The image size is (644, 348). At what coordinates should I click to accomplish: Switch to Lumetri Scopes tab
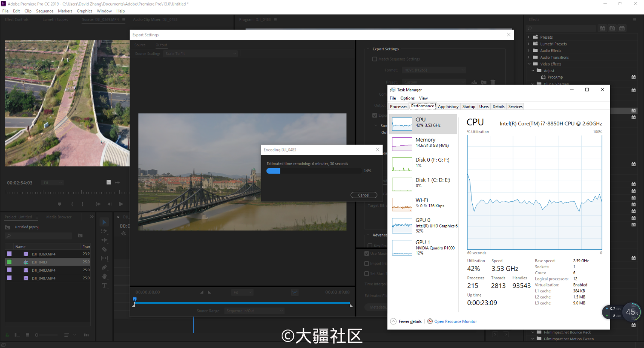point(55,19)
